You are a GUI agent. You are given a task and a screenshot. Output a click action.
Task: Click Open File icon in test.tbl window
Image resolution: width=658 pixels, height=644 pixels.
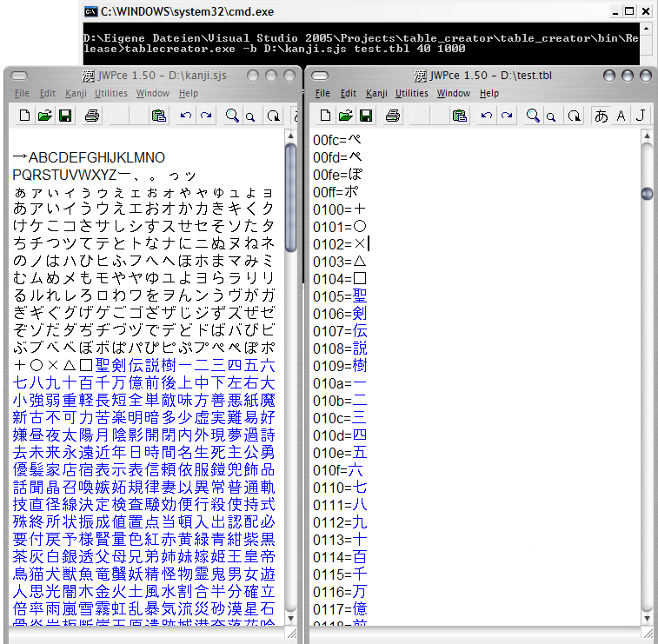click(x=346, y=116)
